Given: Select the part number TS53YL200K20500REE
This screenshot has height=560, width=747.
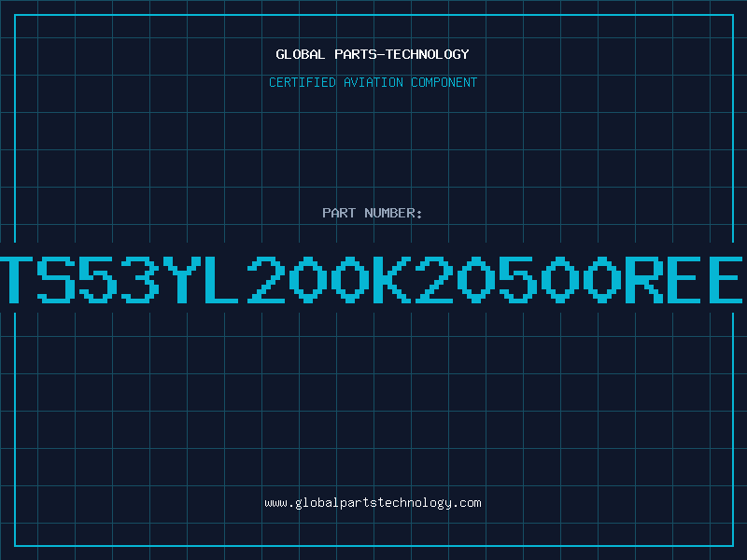Looking at the screenshot, I should 372,279.
